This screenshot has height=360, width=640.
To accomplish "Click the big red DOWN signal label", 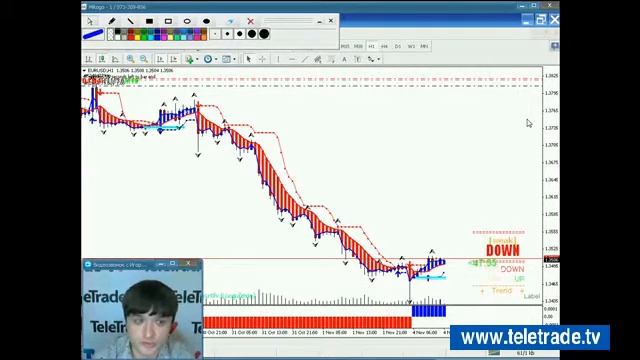I will pos(503,250).
